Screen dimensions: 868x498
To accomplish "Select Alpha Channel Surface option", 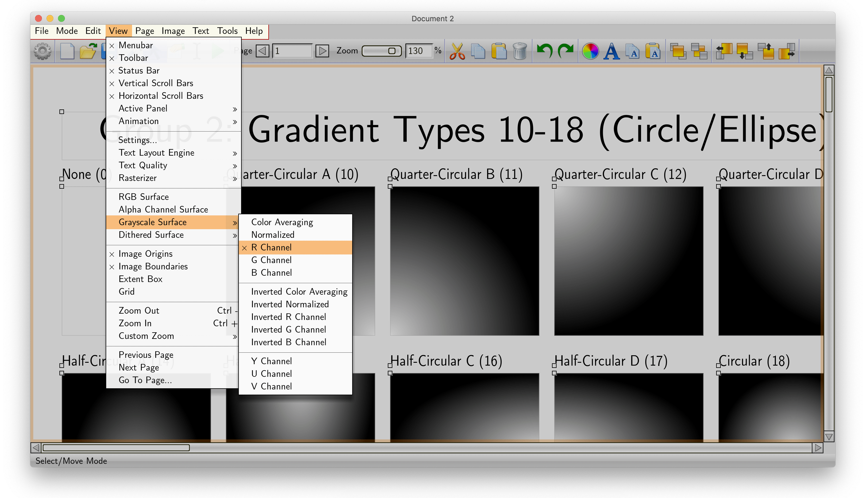I will [x=174, y=210].
